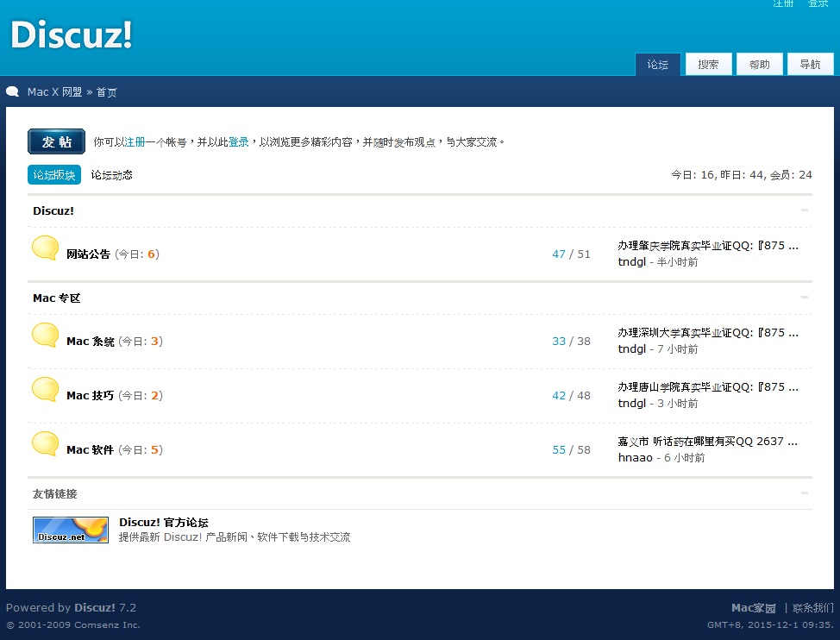Screen dimensions: 840x640
Task: Open latest post about 深圳大学 in Mac 系统
Action: 708,333
